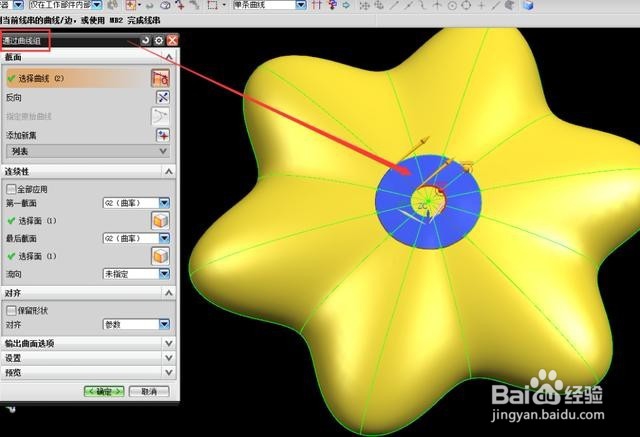The width and height of the screenshot is (640, 437).
Task: Click the 选择曲线 curve selection icon
Action: pyautogui.click(x=160, y=78)
